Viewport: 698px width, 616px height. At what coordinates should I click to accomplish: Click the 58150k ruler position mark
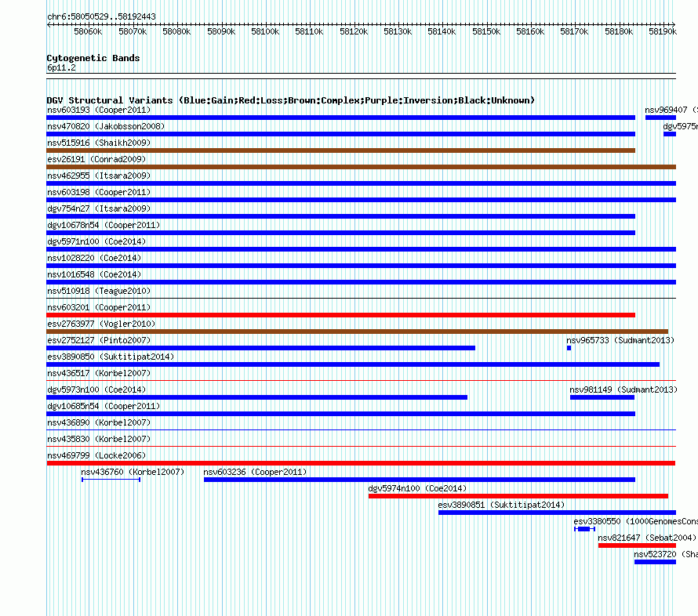tap(486, 31)
